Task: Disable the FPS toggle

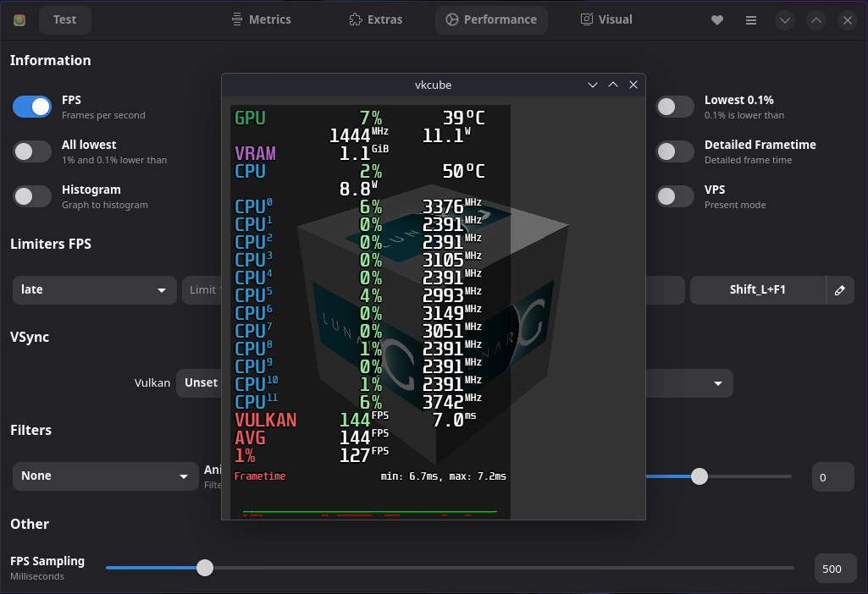Action: (32, 107)
